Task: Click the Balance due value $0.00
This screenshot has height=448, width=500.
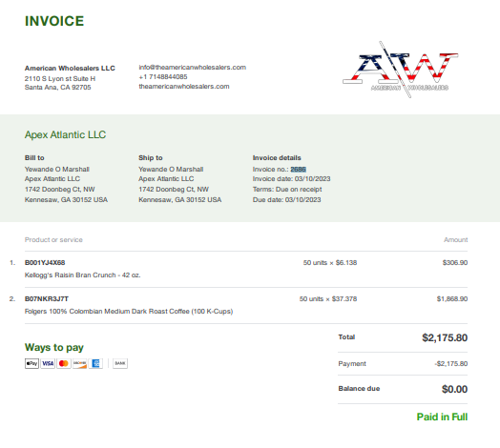Action: pos(455,389)
